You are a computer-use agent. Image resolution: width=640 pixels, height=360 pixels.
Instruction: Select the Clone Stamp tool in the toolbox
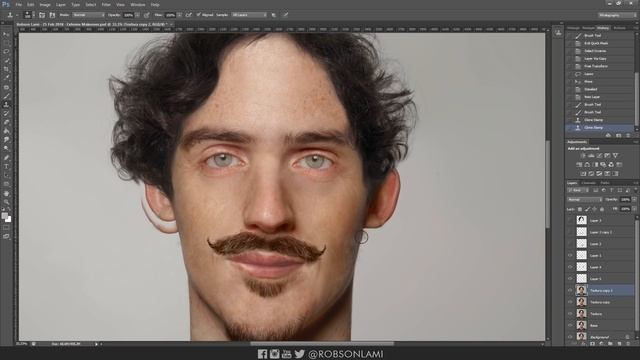[x=6, y=104]
